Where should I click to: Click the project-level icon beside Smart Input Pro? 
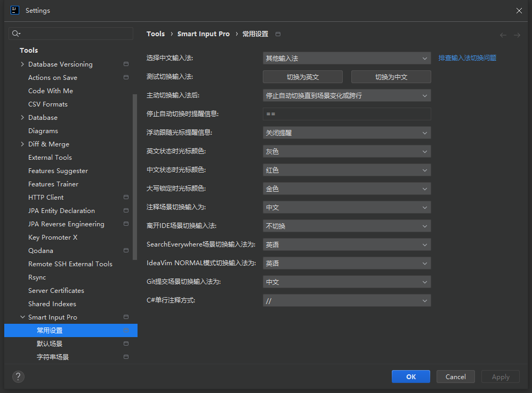[x=126, y=317]
